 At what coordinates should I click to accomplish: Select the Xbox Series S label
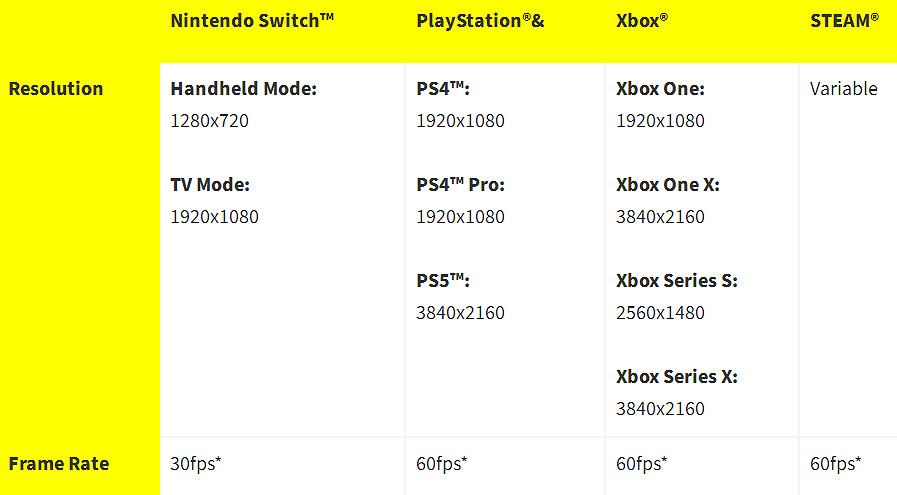(x=677, y=281)
